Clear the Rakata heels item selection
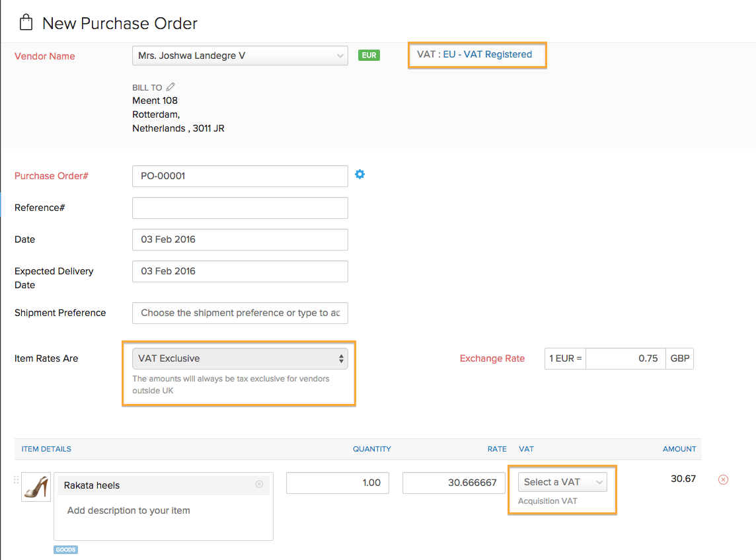 click(x=259, y=485)
